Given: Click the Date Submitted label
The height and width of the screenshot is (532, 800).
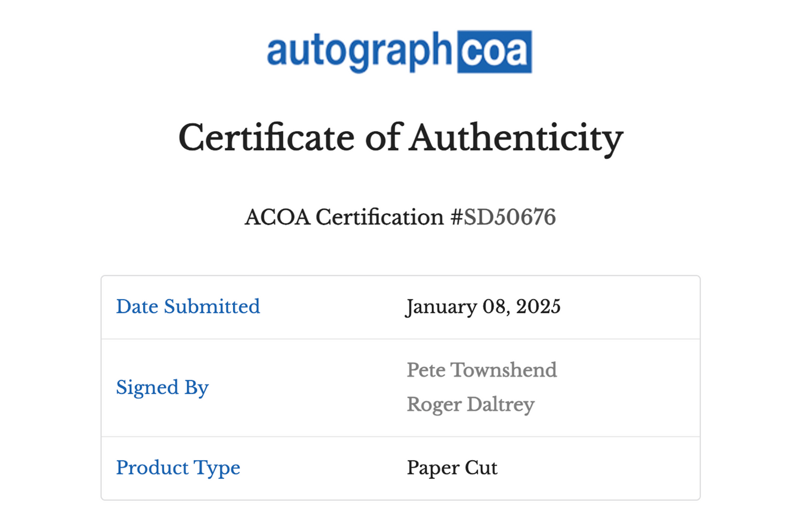Looking at the screenshot, I should [188, 307].
